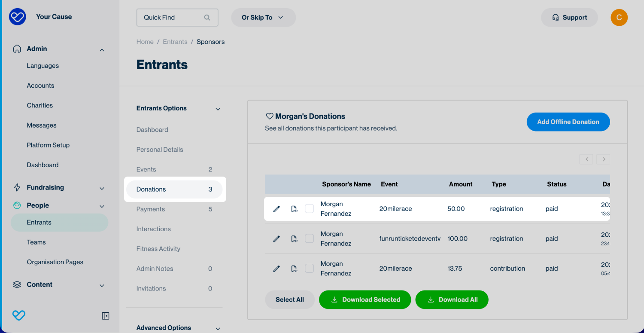This screenshot has height=333, width=644.
Task: Go to next page of donations
Action: tap(603, 159)
